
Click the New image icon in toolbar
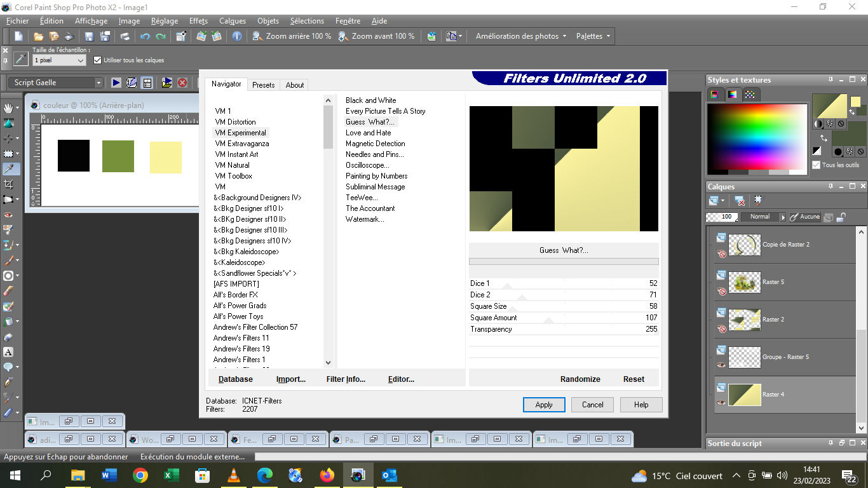[18, 36]
